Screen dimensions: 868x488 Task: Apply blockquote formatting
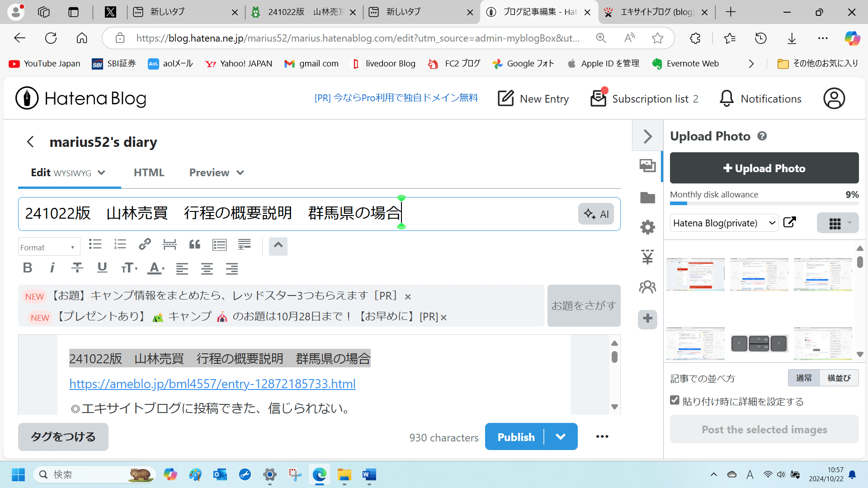[x=194, y=244]
